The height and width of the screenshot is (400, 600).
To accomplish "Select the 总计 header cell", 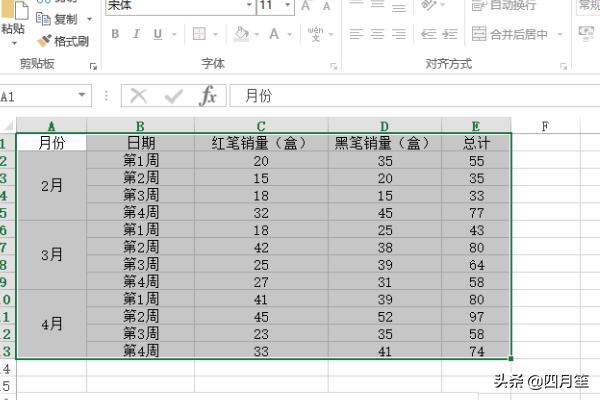I will tap(476, 143).
